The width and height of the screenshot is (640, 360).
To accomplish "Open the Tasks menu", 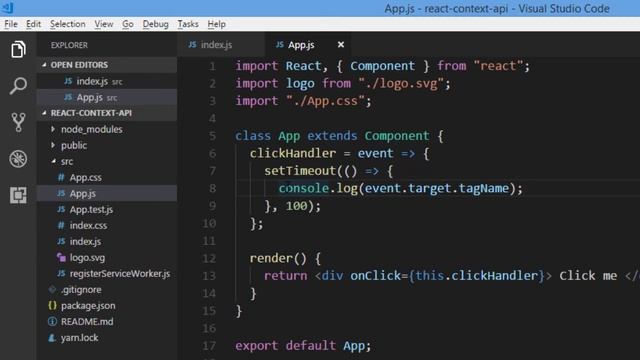I will 188,24.
